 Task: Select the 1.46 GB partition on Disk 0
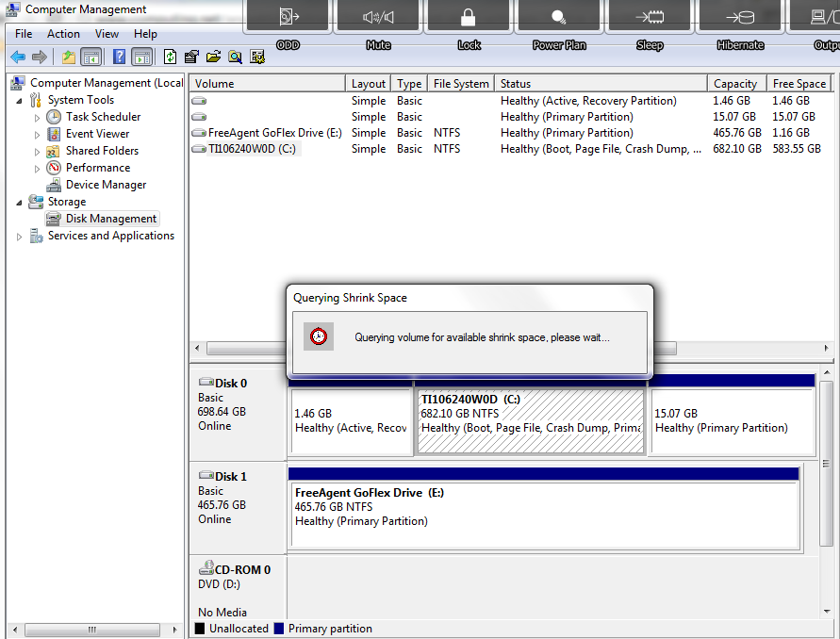pyautogui.click(x=351, y=421)
